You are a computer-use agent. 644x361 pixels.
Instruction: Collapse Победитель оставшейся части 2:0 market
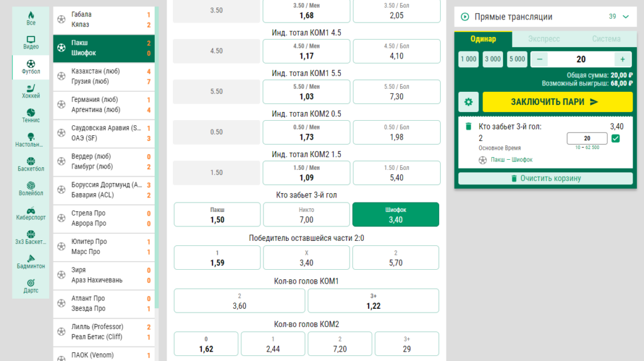pos(306,238)
